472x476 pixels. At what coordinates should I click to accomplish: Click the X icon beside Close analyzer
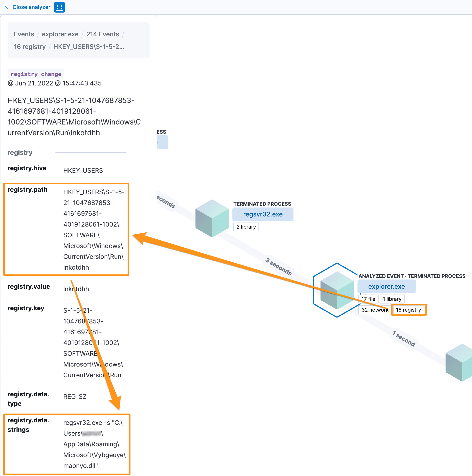(7, 7)
